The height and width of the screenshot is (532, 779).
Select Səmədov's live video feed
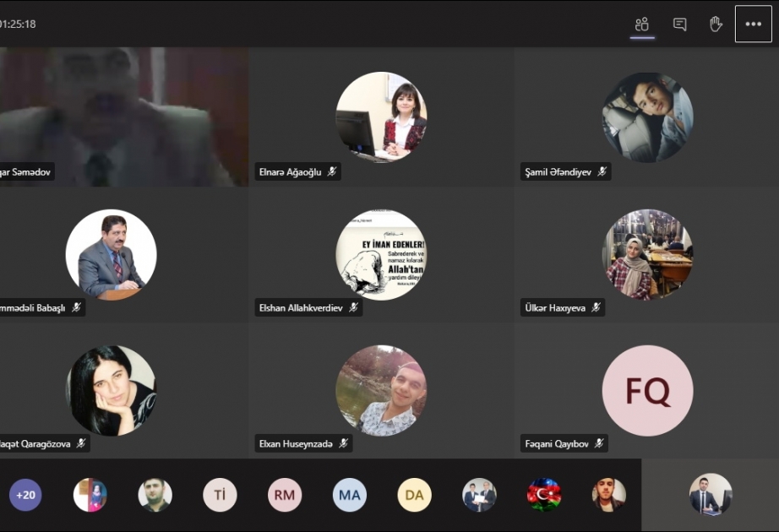pos(123,117)
